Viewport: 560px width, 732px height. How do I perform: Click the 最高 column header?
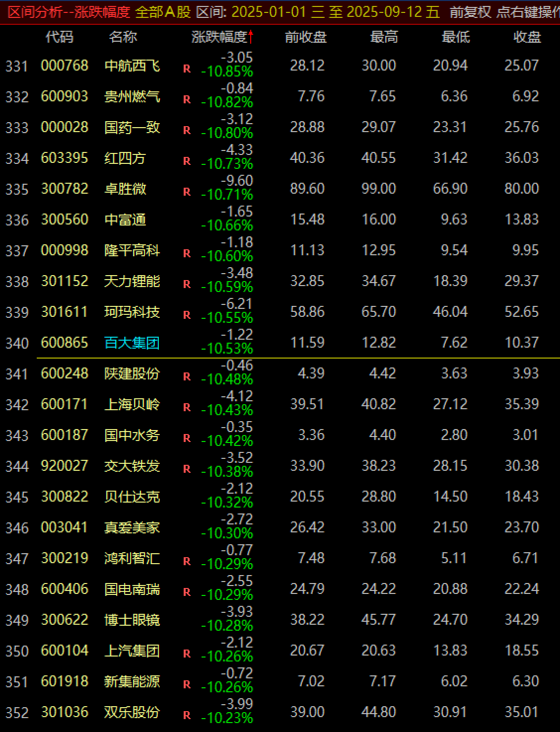pyautogui.click(x=384, y=37)
